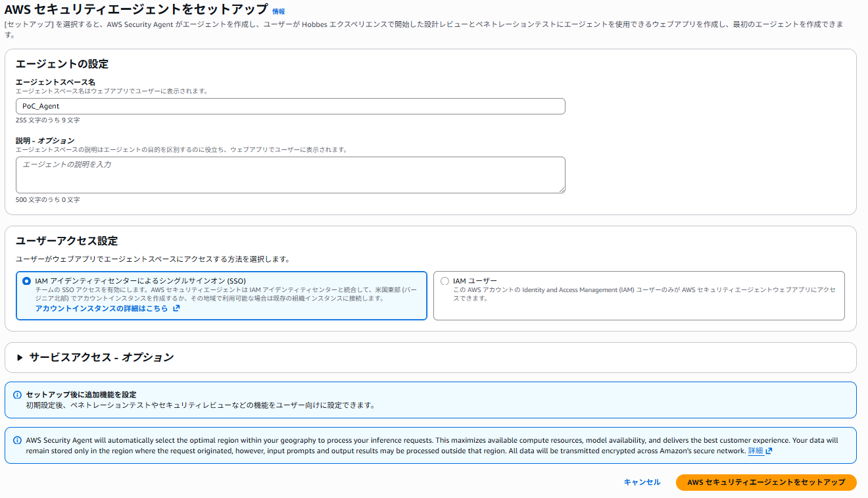Screen dimensions: 868x498
Task: Open the アカウントインスタンスの詳細はこちら link
Action: (x=102, y=309)
